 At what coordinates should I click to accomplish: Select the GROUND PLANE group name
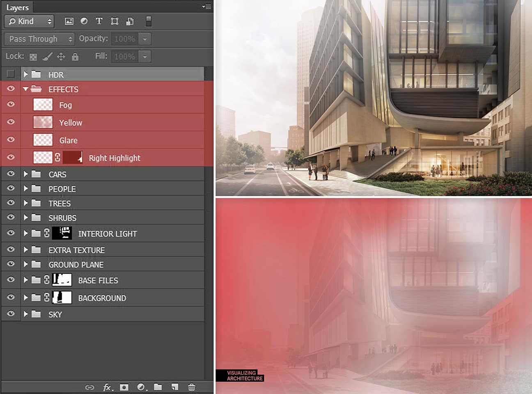coord(76,265)
